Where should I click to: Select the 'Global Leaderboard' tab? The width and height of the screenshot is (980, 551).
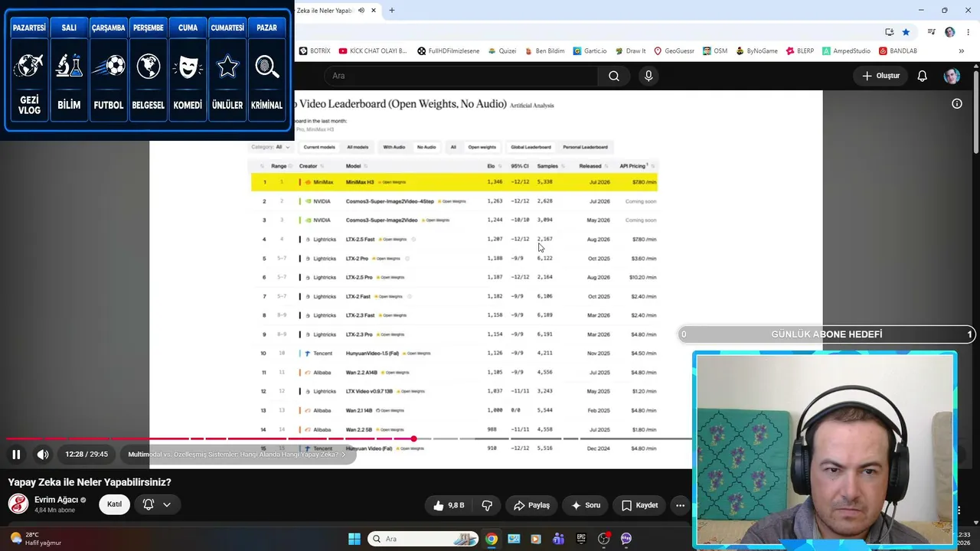(x=531, y=147)
